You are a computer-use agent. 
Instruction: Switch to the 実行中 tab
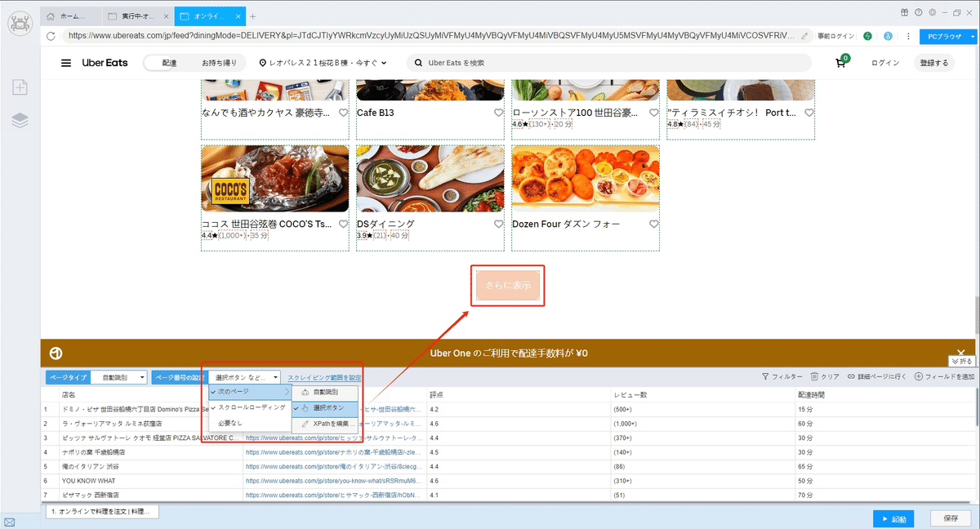[x=139, y=16]
